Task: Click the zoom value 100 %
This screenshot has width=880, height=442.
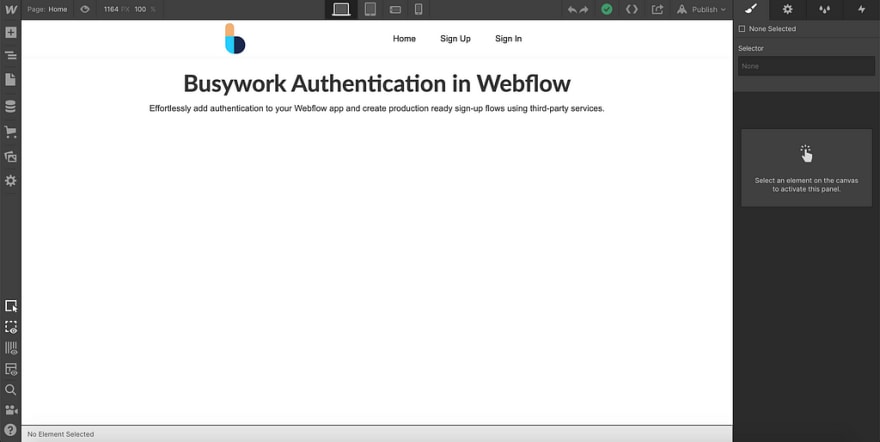Action: click(x=145, y=10)
